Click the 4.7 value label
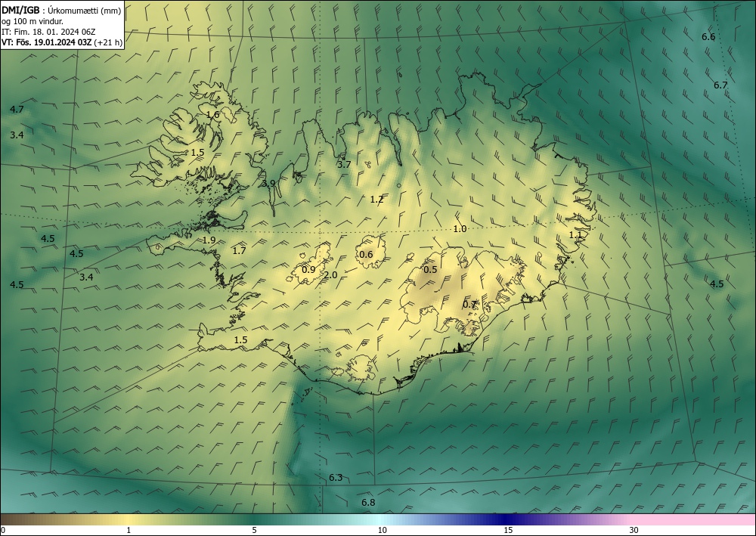Image resolution: width=756 pixels, height=536 pixels. [17, 110]
